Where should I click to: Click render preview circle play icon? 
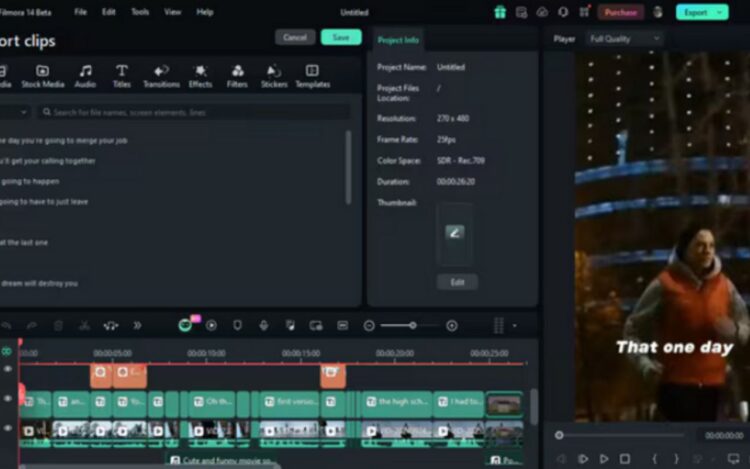click(211, 326)
